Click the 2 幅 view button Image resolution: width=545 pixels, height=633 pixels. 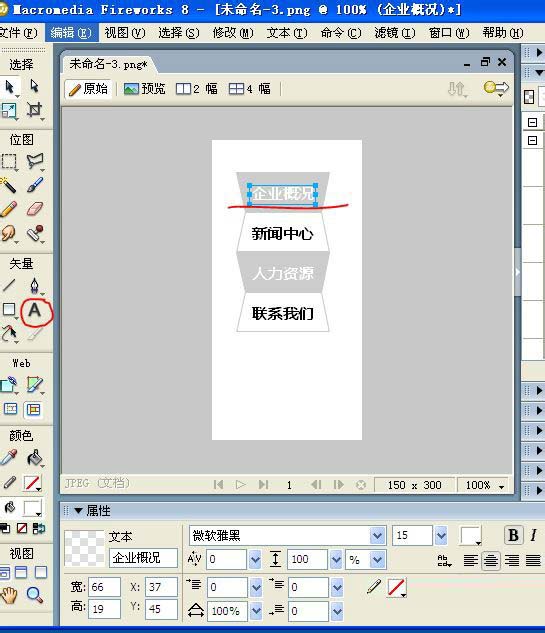pos(197,88)
